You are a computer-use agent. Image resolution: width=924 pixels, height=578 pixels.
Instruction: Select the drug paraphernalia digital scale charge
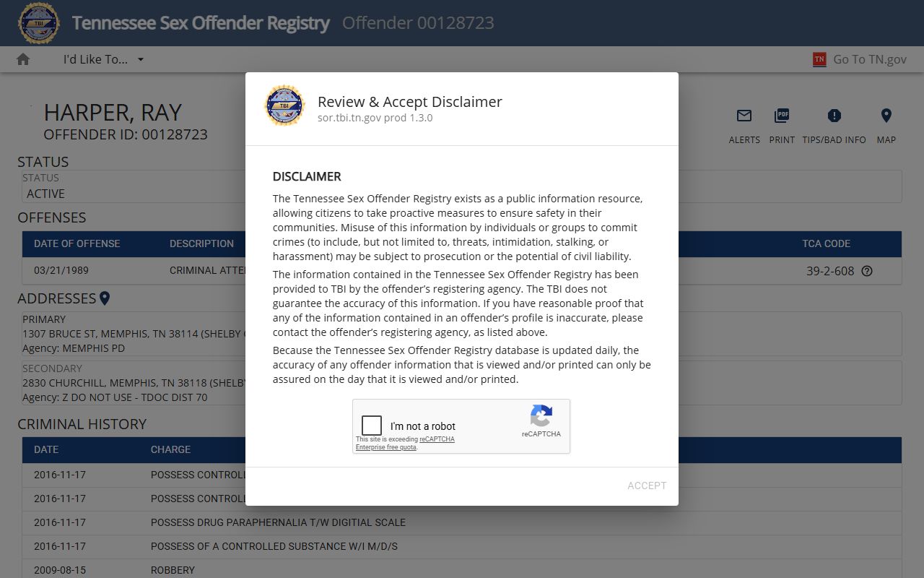pyautogui.click(x=278, y=522)
